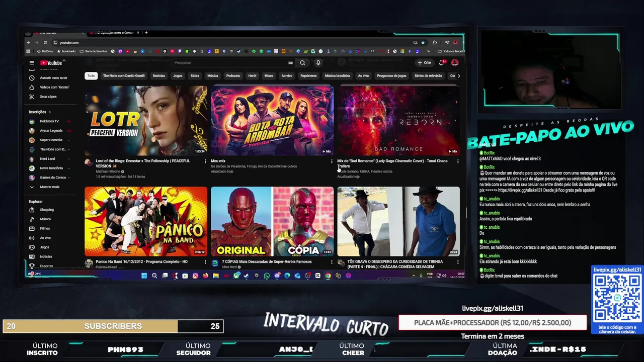Open the Todos os favoritos folder
This screenshot has width=644, height=362.
click(451, 51)
